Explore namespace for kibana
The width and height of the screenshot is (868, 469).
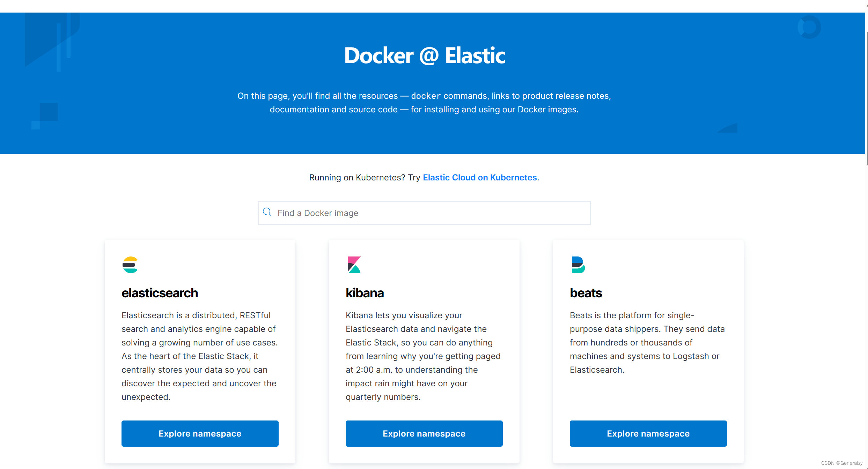click(424, 433)
